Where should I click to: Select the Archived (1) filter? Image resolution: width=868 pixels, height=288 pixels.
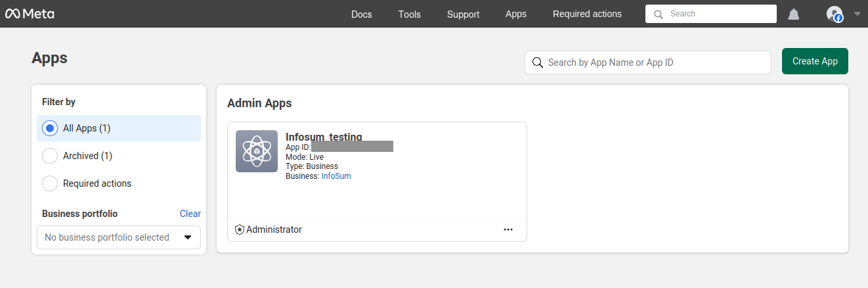click(x=119, y=156)
